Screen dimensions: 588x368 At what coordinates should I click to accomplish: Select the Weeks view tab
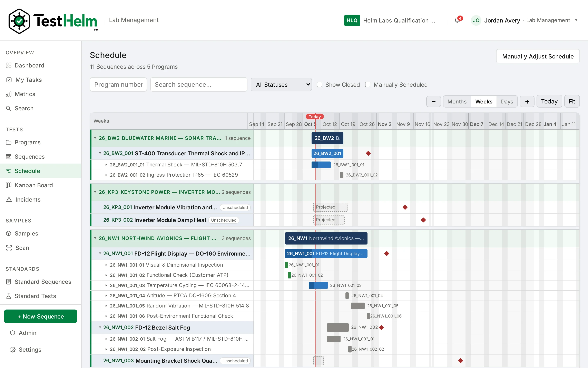pos(484,101)
